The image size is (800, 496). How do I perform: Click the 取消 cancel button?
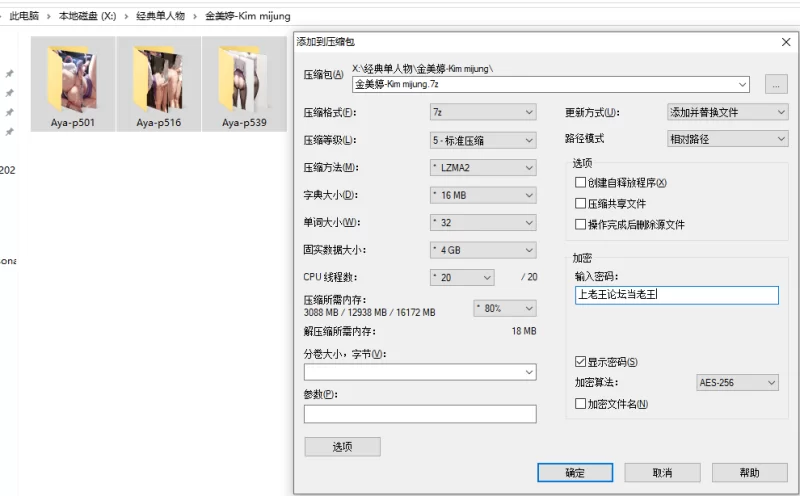pos(662,473)
